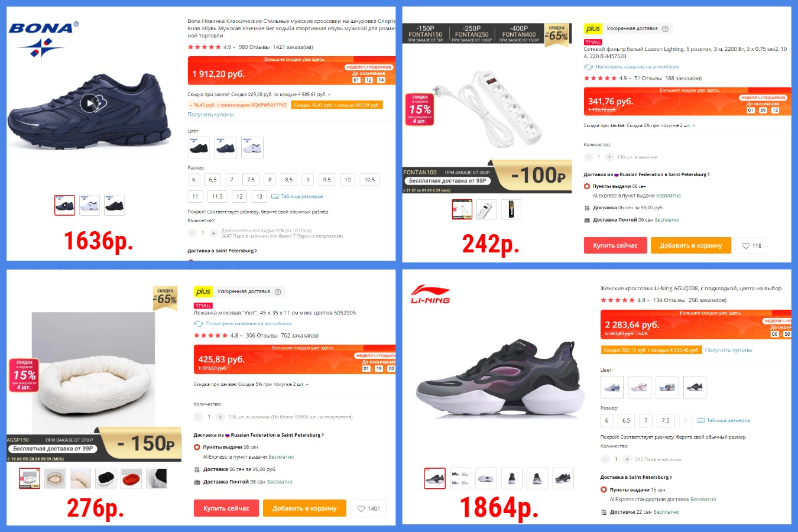Select the white Bona sneaker color swatch
Image resolution: width=798 pixels, height=532 pixels.
(252, 148)
